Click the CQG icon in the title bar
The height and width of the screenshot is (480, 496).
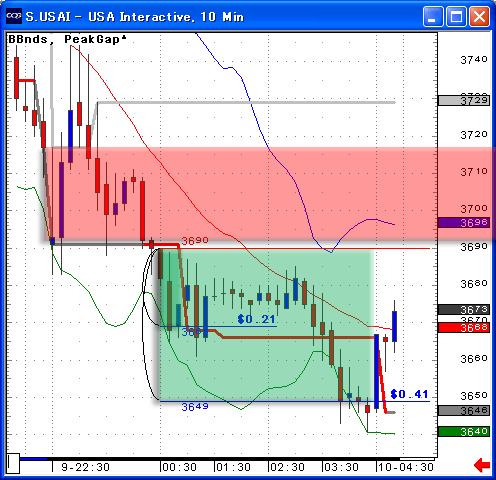(14, 16)
